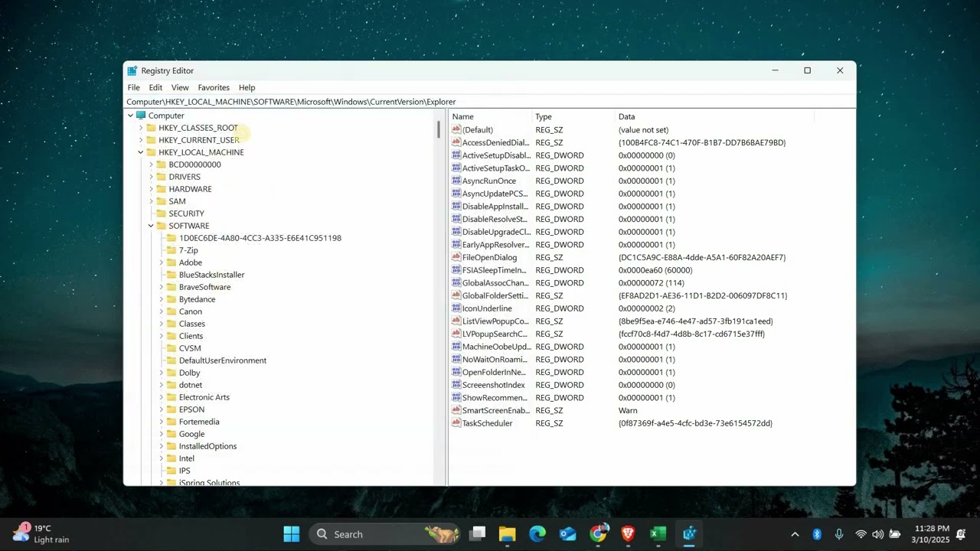Screen dimensions: 980x551
Task: Open the File menu
Action: tap(134, 87)
